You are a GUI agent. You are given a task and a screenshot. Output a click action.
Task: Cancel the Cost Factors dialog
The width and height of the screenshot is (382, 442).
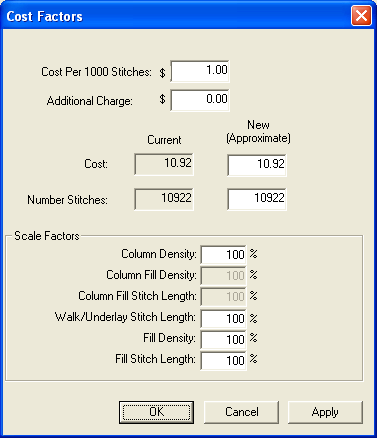[241, 412]
